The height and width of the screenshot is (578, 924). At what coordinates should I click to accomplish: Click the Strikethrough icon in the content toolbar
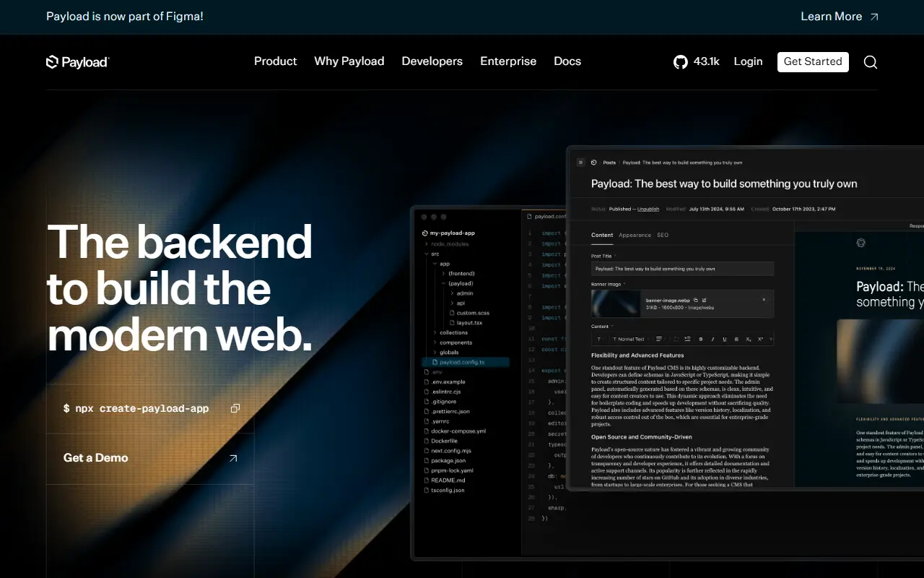coord(736,339)
